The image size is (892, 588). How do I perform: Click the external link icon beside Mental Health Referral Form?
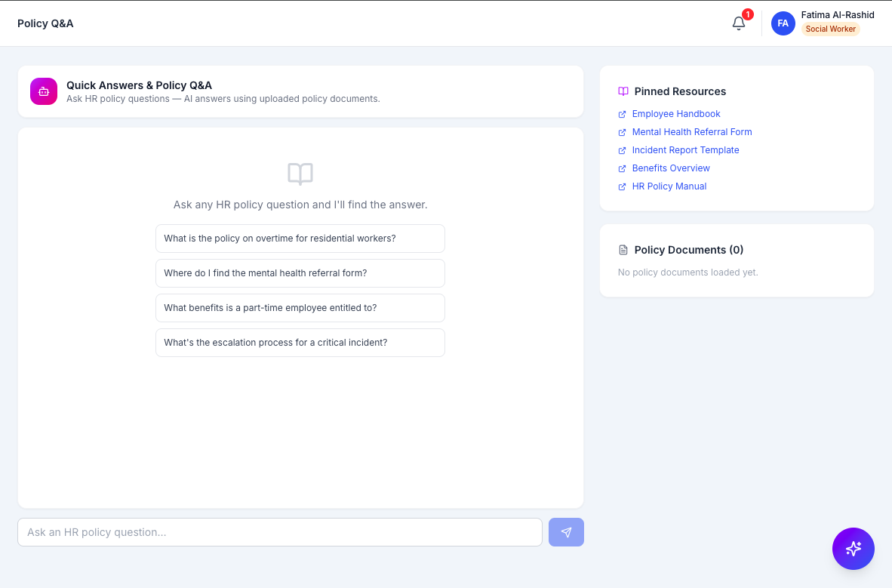622,133
